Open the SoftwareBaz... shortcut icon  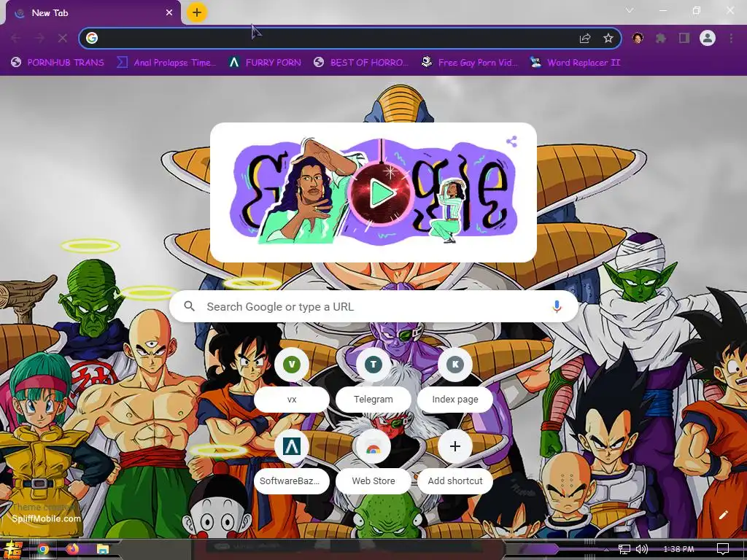point(292,447)
